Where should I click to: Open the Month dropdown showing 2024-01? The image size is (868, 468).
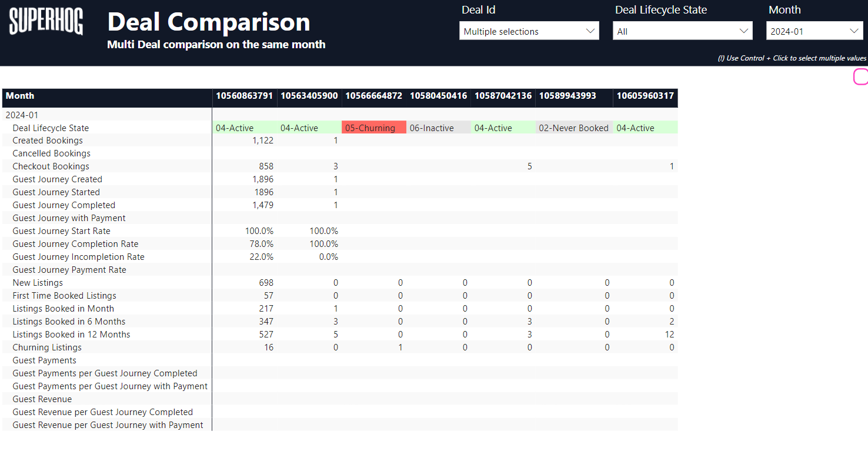[x=814, y=31]
